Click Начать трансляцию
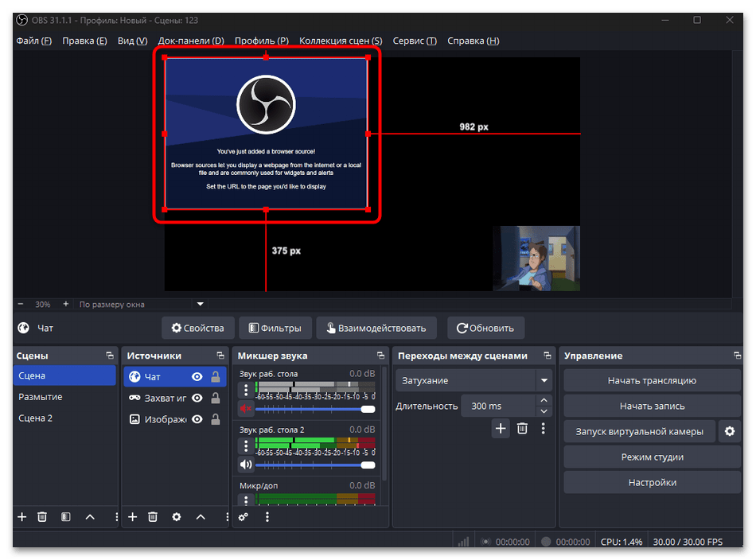 [652, 381]
